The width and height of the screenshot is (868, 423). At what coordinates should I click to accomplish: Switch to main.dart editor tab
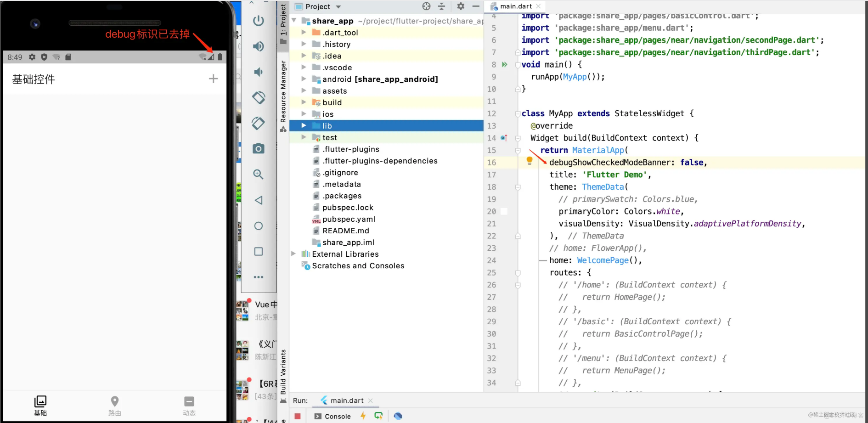click(516, 6)
